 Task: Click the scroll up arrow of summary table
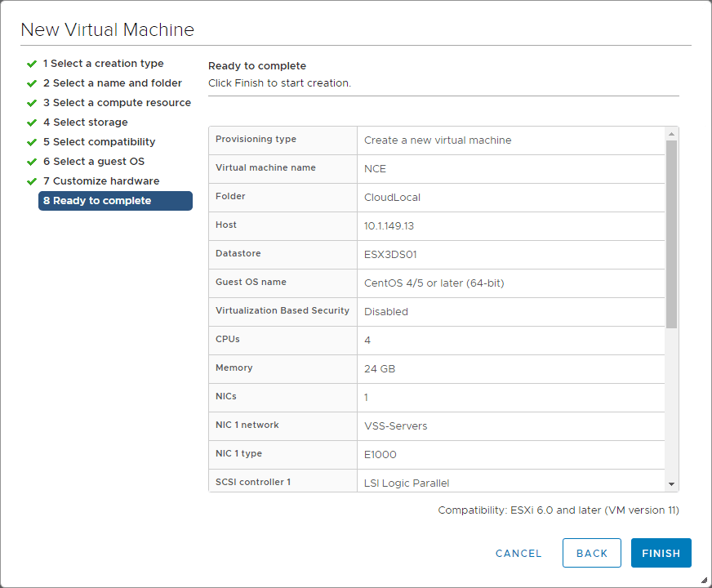(x=672, y=134)
